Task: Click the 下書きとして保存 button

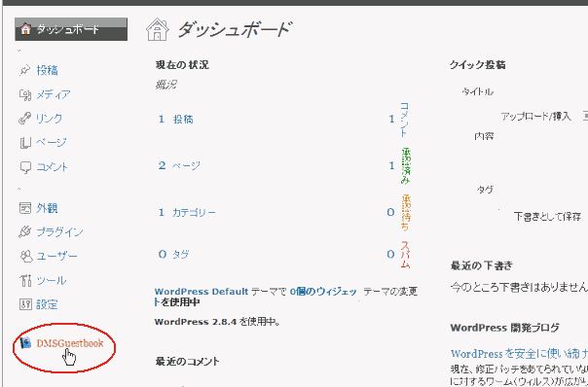Action: coord(547,216)
